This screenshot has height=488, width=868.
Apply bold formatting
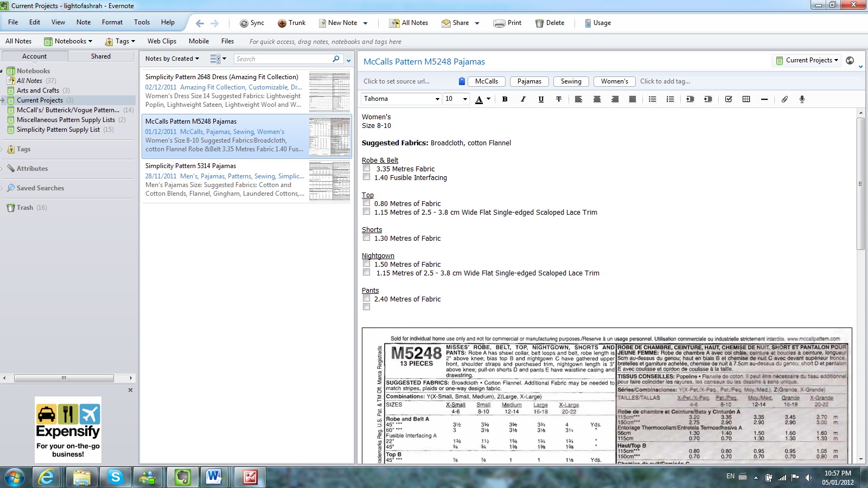(x=505, y=99)
